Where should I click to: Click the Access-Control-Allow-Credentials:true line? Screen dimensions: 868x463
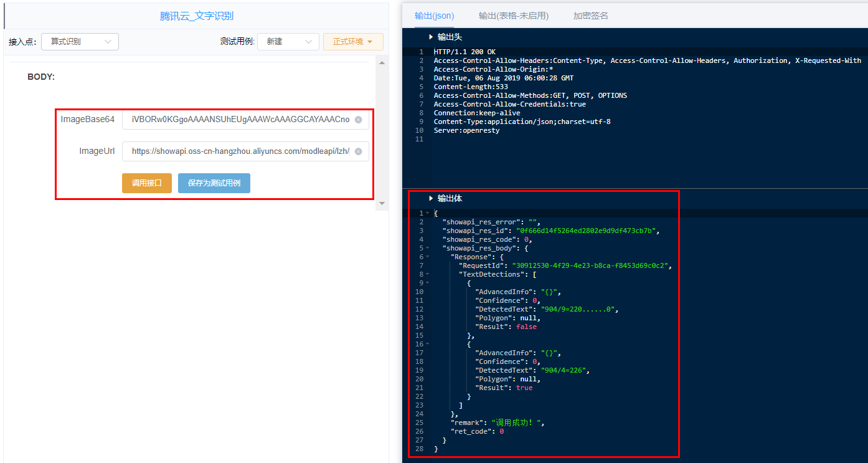click(510, 105)
